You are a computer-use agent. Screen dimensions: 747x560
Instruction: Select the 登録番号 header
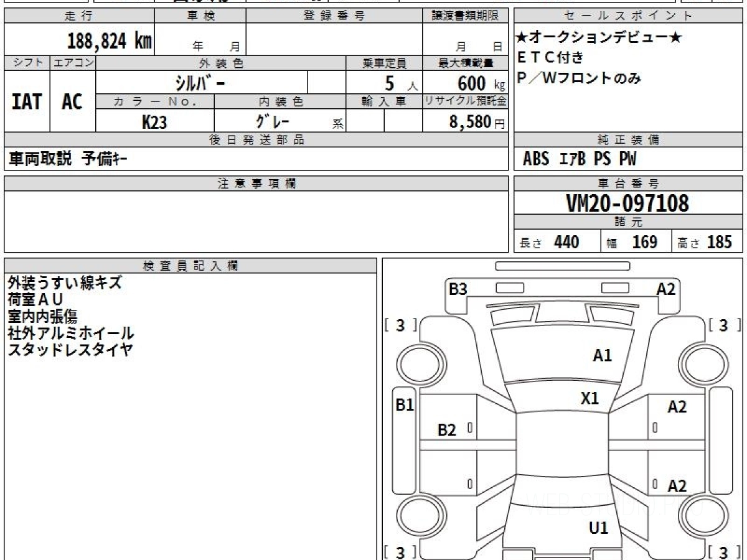(x=334, y=16)
